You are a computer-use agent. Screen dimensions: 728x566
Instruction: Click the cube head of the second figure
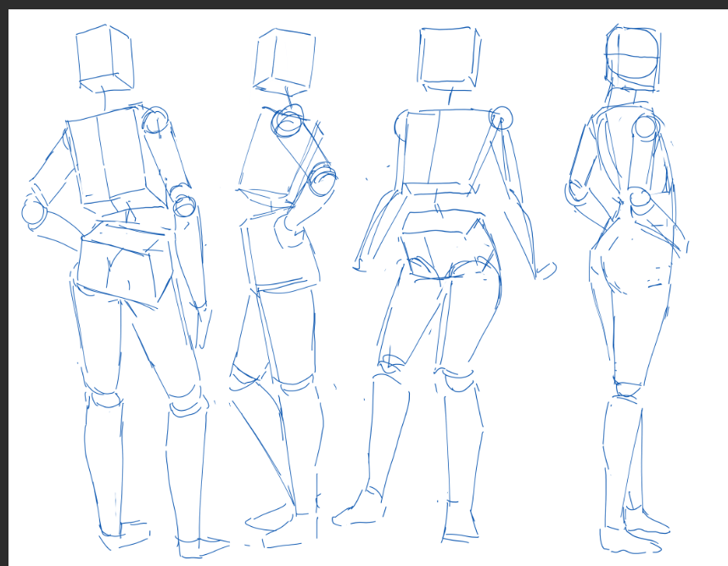click(x=284, y=62)
